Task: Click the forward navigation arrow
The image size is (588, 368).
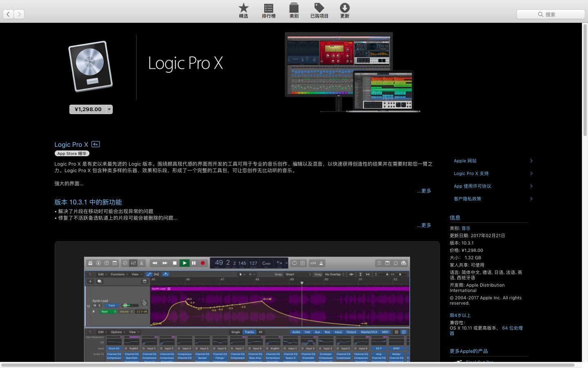Action: coord(19,14)
